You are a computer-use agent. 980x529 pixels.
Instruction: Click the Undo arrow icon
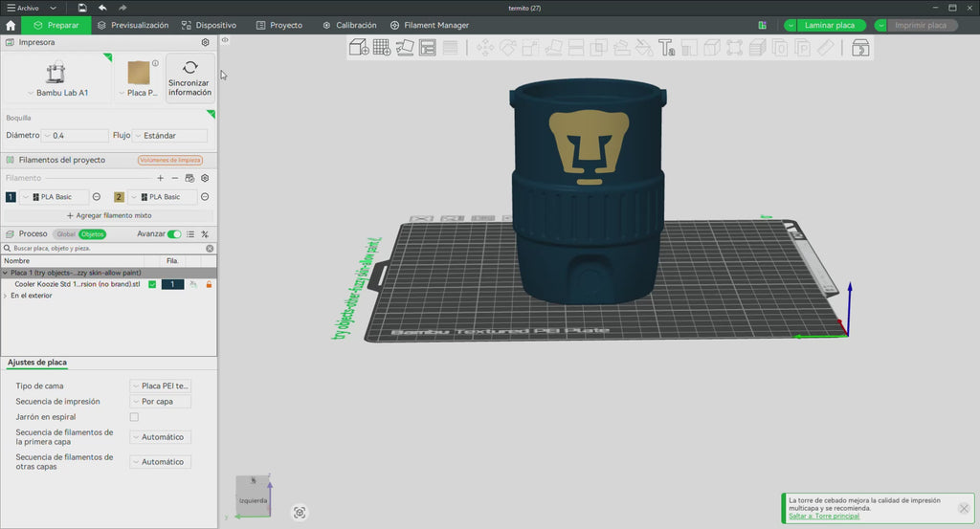[102, 8]
